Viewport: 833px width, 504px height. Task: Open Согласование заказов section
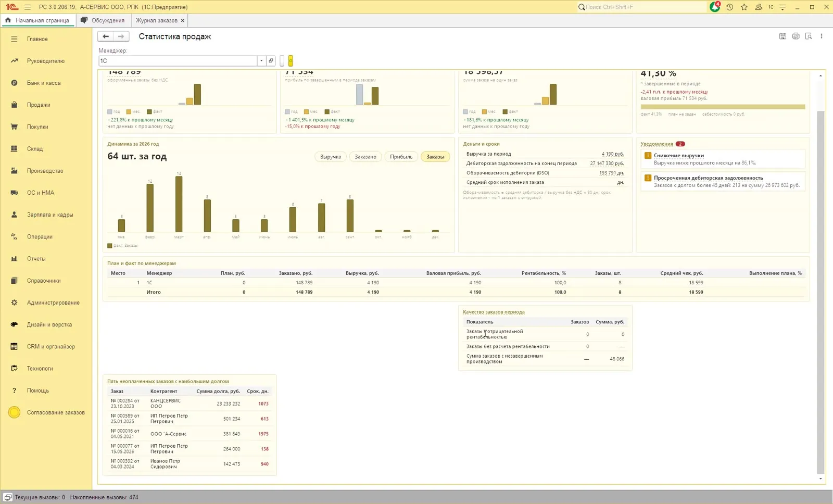pos(56,412)
